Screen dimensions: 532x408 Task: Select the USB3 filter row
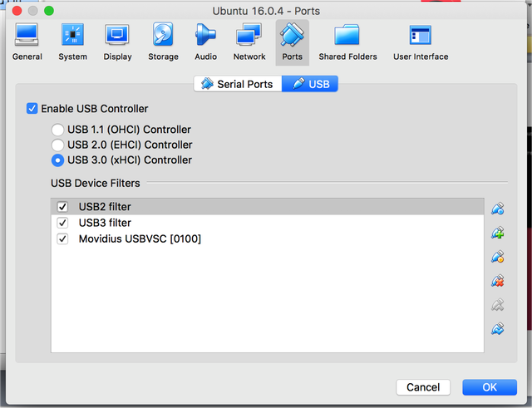[268, 223]
